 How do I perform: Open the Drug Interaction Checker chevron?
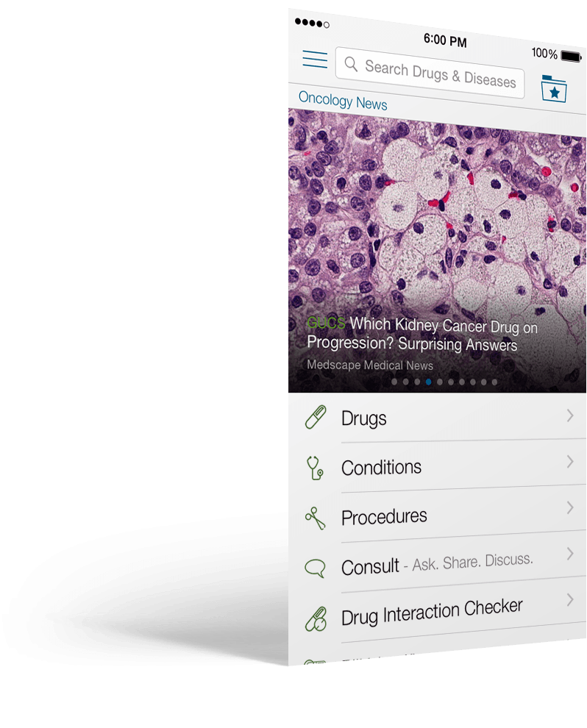pyautogui.click(x=570, y=600)
